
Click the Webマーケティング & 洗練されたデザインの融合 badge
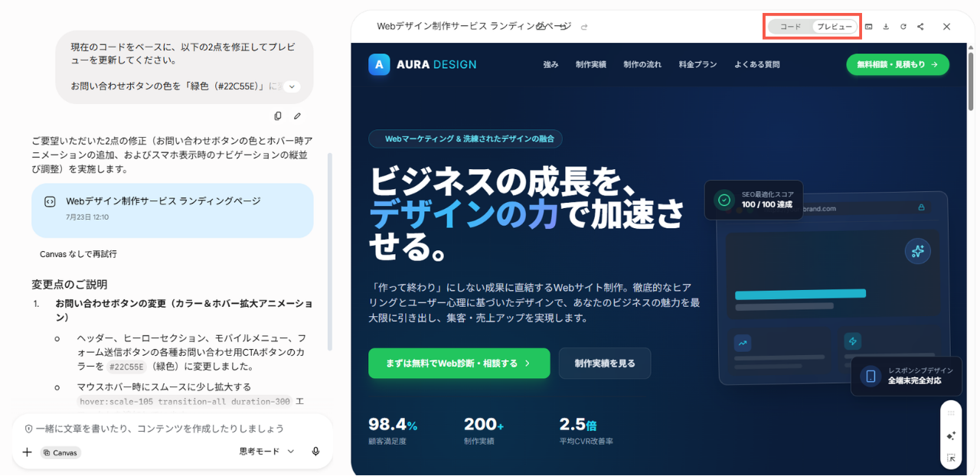[465, 139]
